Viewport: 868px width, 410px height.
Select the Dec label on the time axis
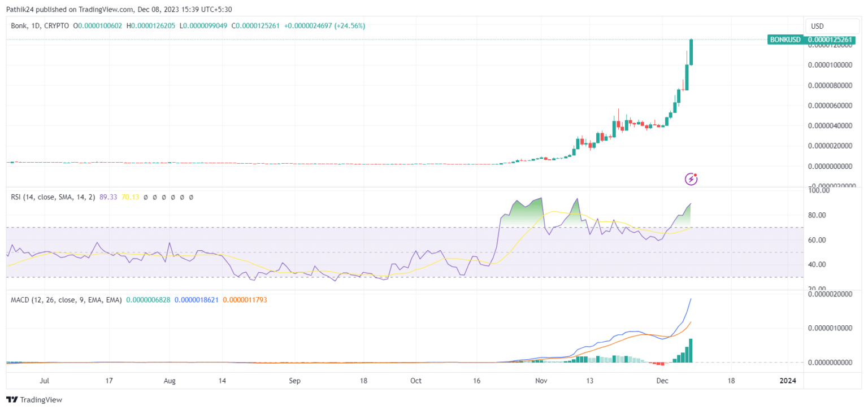662,381
